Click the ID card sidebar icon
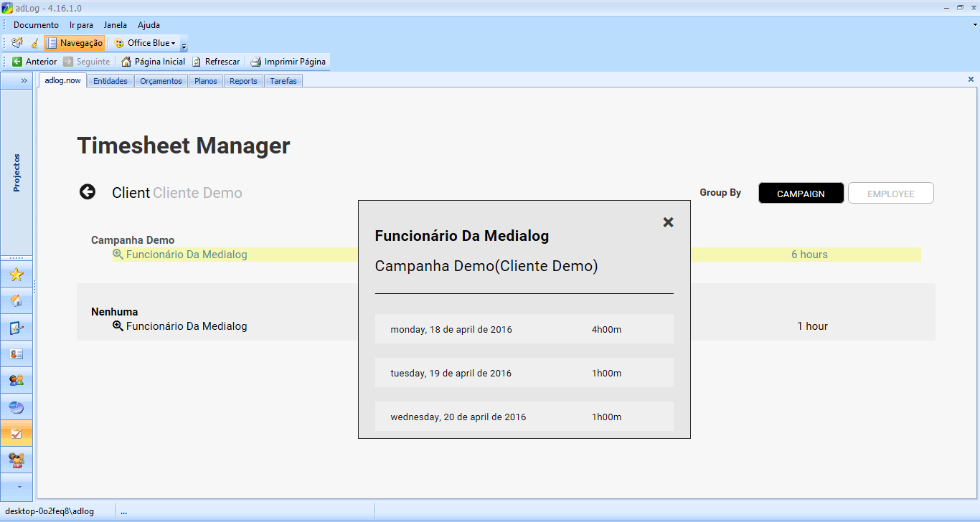Image resolution: width=980 pixels, height=522 pixels. (17, 354)
